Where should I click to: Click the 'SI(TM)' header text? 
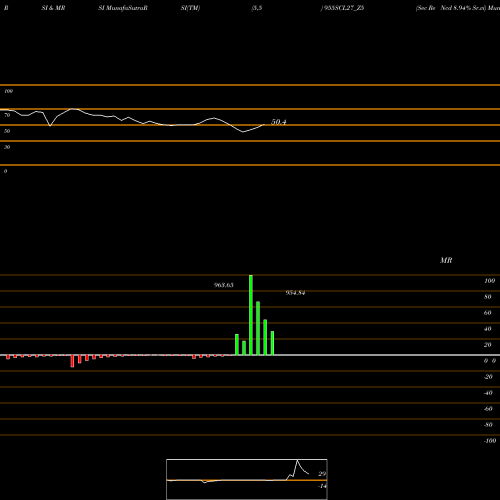coord(190,8)
